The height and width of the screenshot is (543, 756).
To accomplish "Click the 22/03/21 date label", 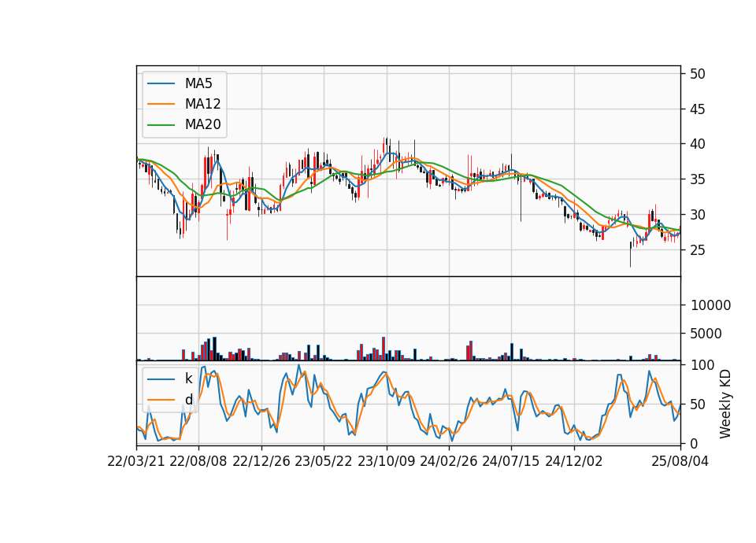I will click(x=136, y=461).
